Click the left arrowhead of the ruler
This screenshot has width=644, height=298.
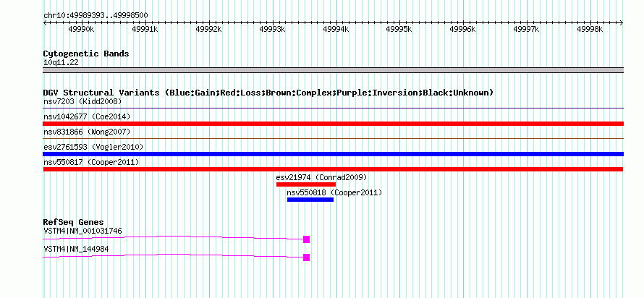point(45,22)
